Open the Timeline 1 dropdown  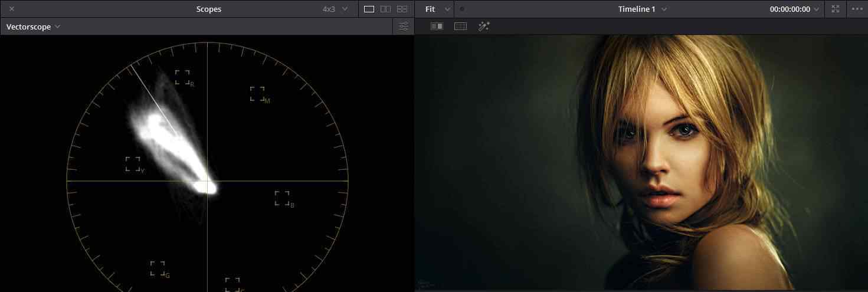coord(643,9)
